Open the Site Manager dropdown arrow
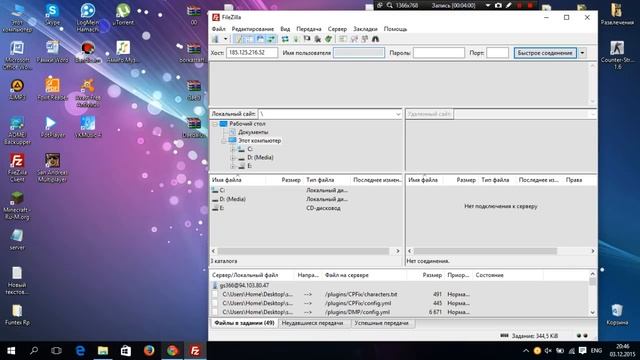Viewport: 640px width, 360px height. 225,39
